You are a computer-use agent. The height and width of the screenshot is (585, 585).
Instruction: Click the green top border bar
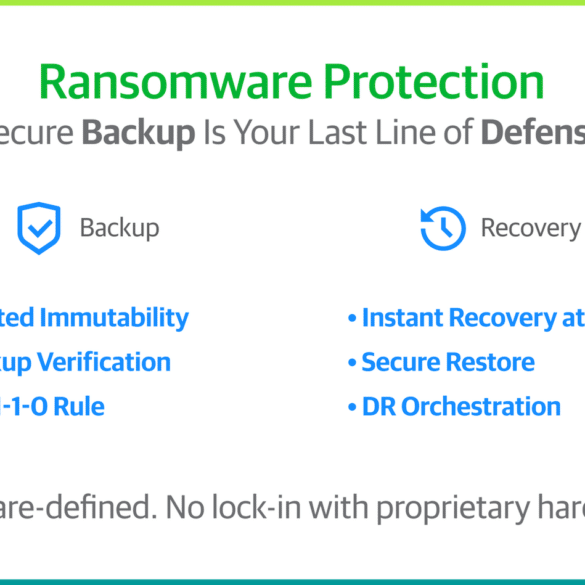point(292,3)
